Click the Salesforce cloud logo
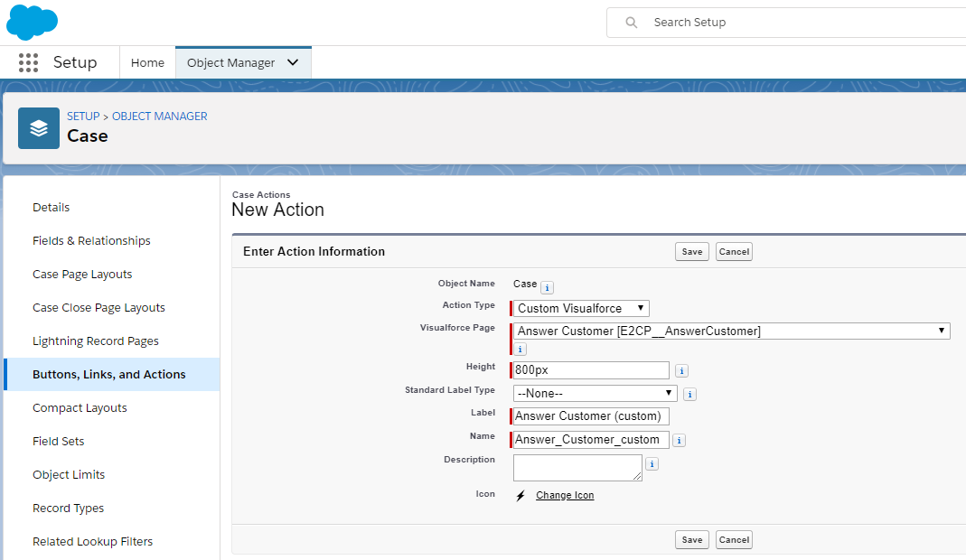966x560 pixels. coord(32,22)
